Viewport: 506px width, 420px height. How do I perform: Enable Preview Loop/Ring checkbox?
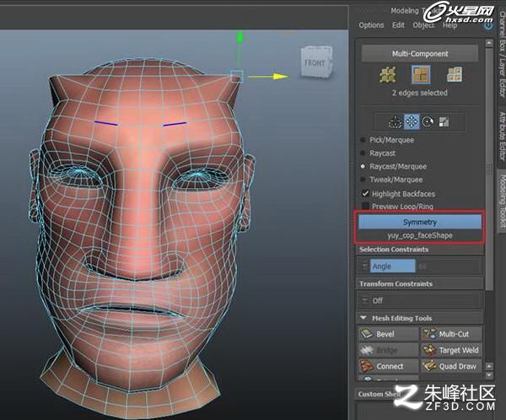tap(365, 206)
